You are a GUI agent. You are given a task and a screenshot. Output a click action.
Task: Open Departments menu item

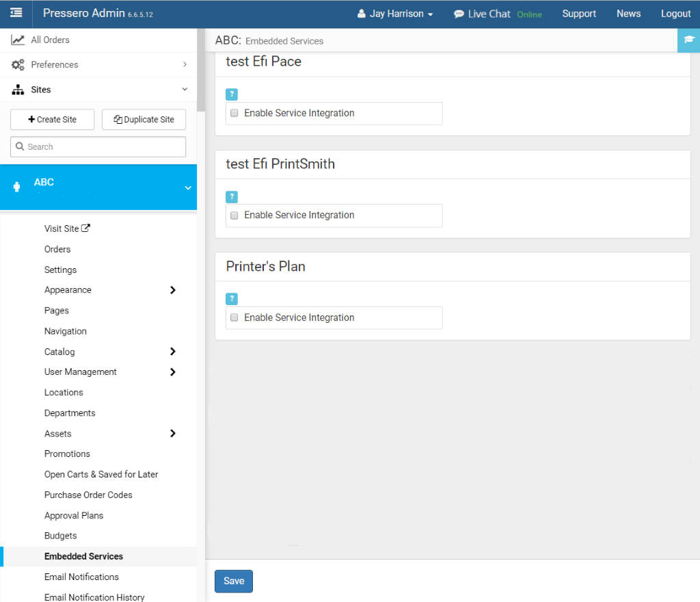tap(70, 413)
